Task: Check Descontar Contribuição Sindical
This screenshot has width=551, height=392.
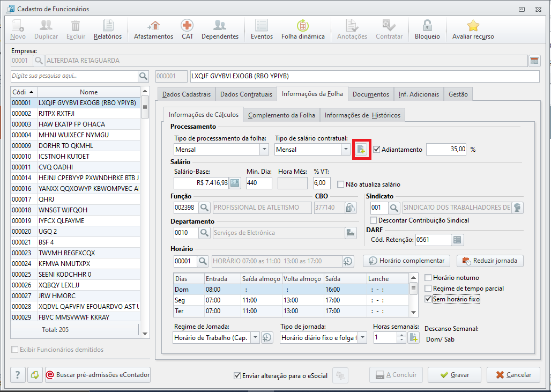Action: (x=374, y=220)
